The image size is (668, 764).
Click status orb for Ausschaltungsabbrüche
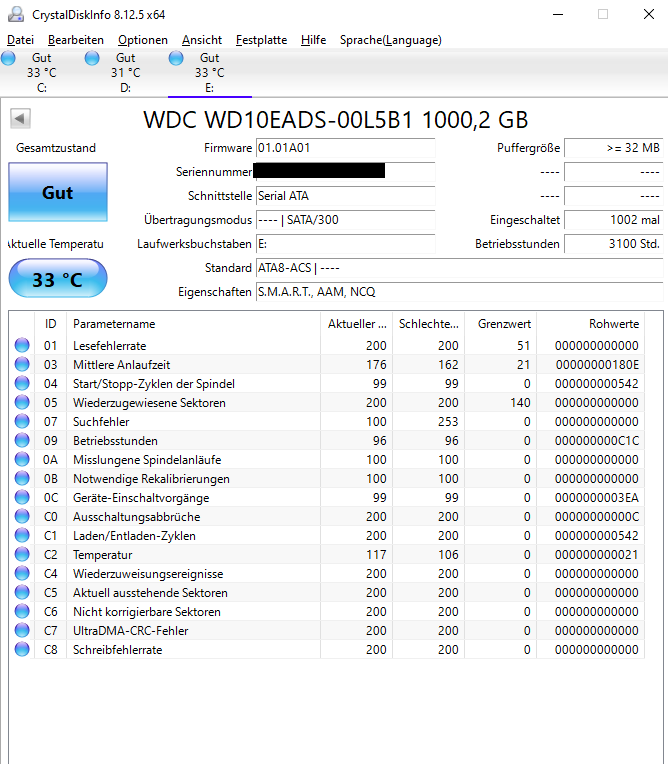click(x=22, y=516)
